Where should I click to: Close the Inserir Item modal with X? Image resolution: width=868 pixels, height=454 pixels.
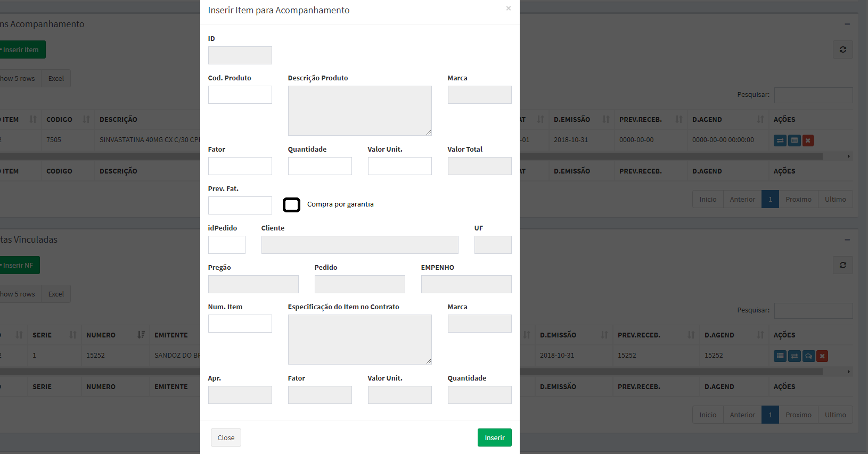point(508,9)
